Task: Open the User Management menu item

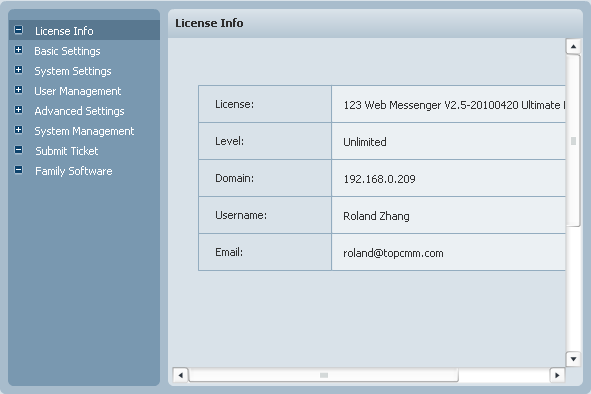Action: coord(78,91)
